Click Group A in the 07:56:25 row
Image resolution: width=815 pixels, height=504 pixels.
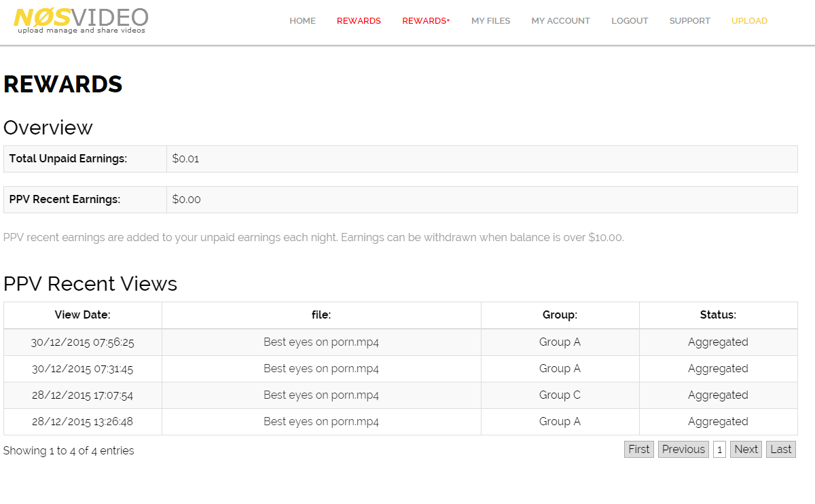[x=560, y=342]
